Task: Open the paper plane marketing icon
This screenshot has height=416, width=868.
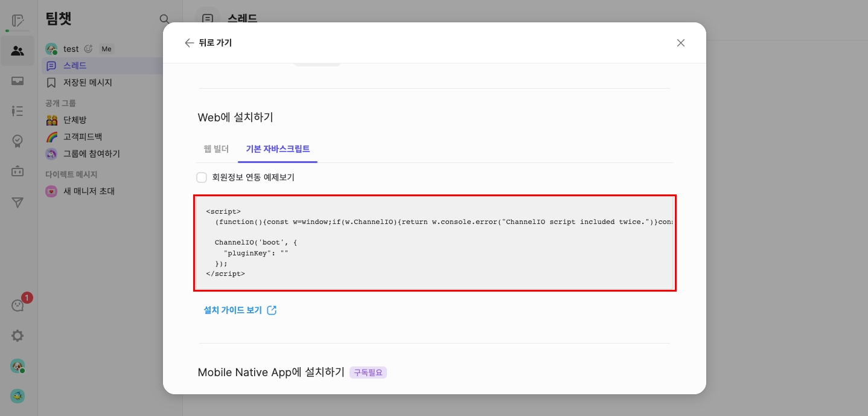Action: pos(18,203)
